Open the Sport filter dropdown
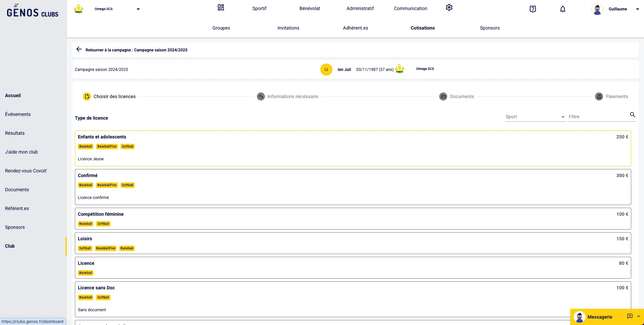The image size is (644, 325). (x=535, y=117)
